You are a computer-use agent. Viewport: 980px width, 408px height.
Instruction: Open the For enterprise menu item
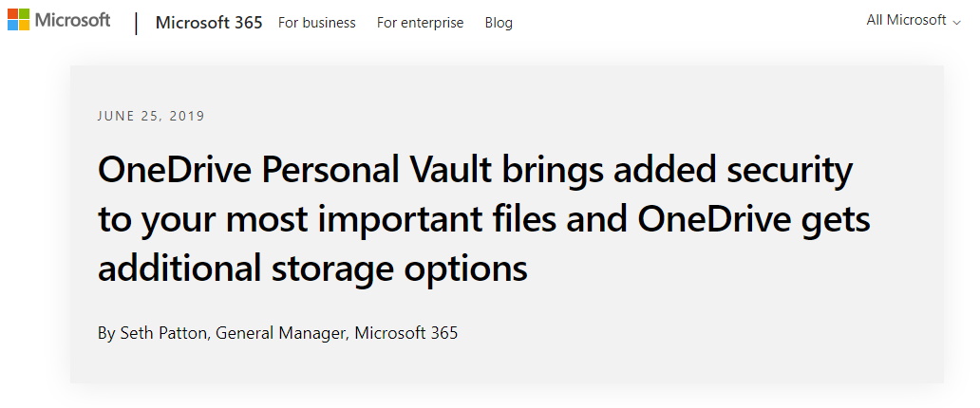coord(420,23)
